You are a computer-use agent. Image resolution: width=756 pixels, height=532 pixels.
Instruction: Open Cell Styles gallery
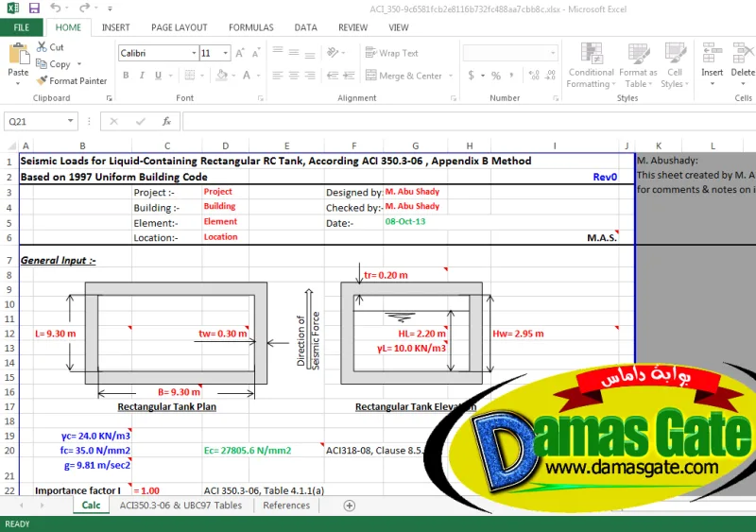(675, 65)
